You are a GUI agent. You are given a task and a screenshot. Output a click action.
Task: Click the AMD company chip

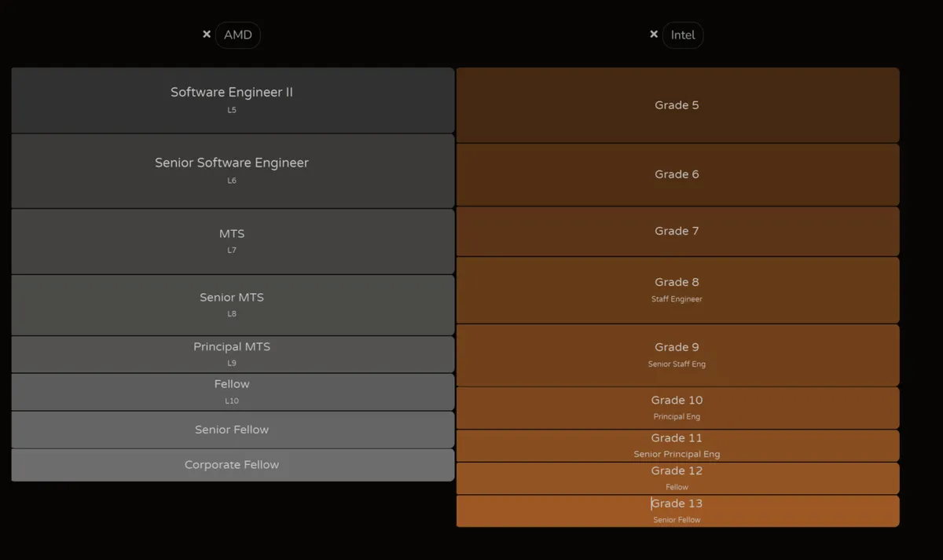(x=237, y=35)
